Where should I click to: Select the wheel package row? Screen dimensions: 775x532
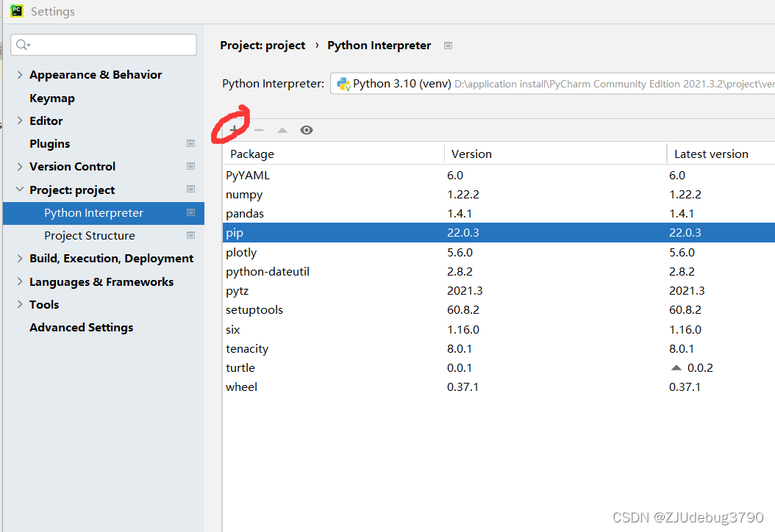pos(499,387)
